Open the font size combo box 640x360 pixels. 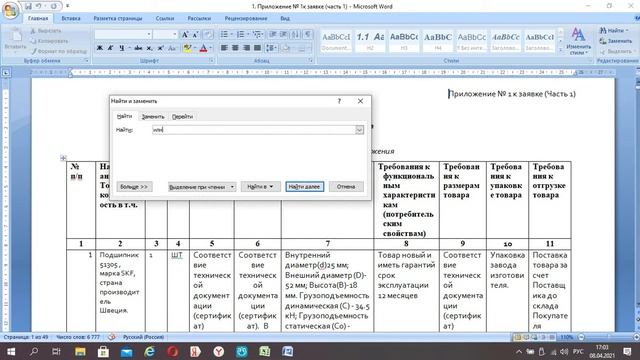click(x=166, y=35)
